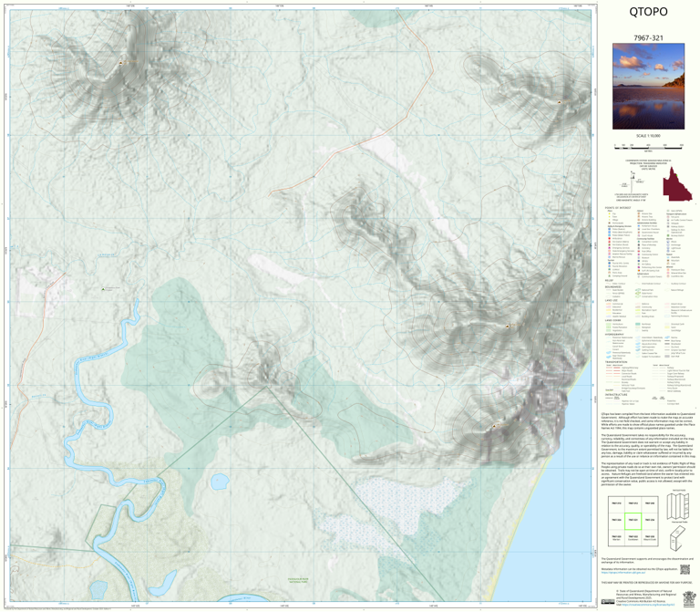The image size is (700, 612).
Task: Click the mountain peak marker in northwest corner
Action: [120, 64]
